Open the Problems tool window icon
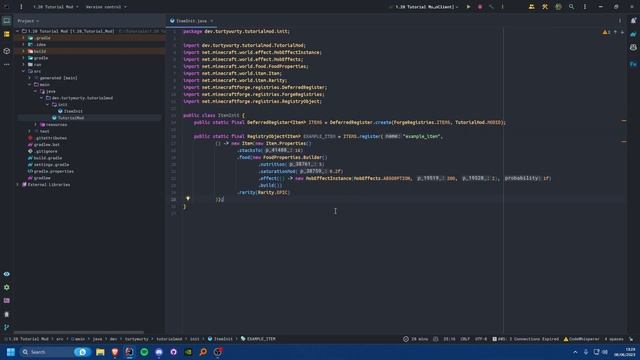The width and height of the screenshot is (640, 360). point(7,314)
